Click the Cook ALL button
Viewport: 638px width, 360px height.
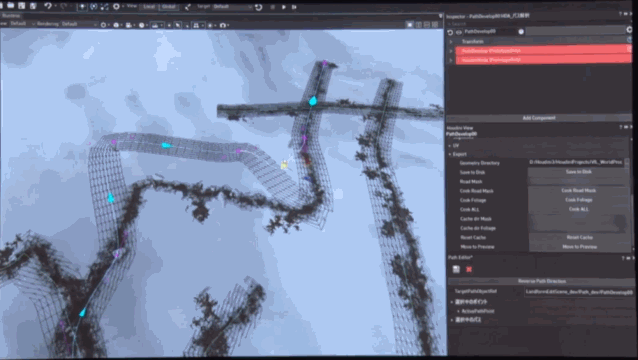[578, 209]
